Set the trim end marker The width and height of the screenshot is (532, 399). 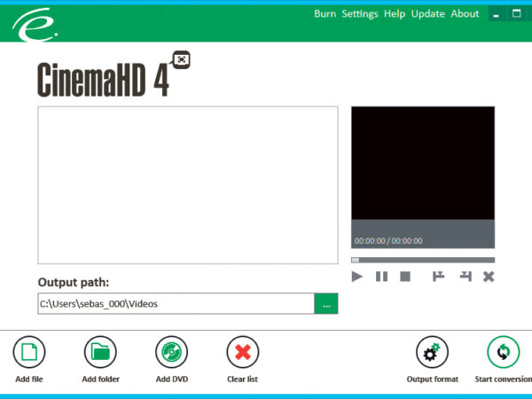click(x=465, y=277)
